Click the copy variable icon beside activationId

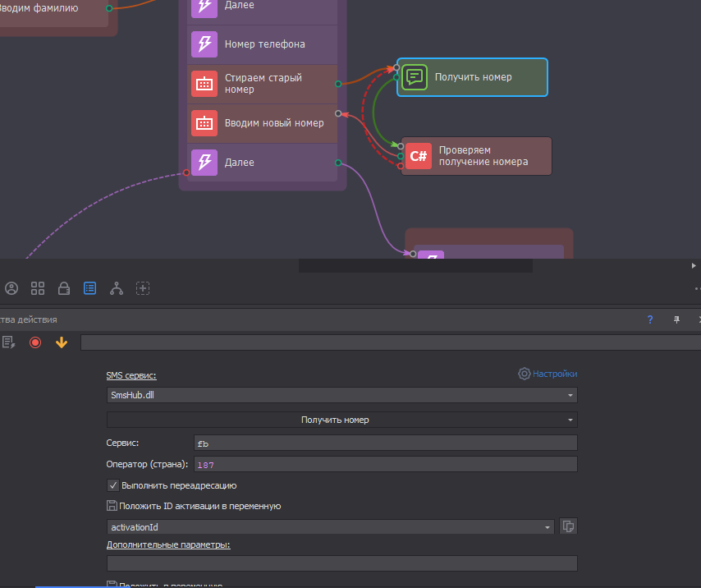[x=568, y=527]
